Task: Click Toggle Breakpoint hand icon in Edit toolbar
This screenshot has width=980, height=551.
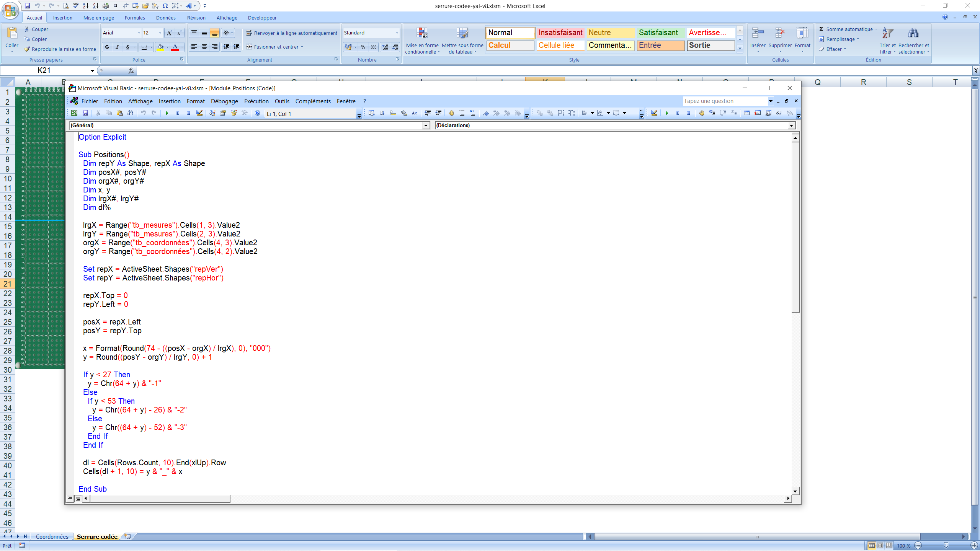Action: [x=451, y=113]
